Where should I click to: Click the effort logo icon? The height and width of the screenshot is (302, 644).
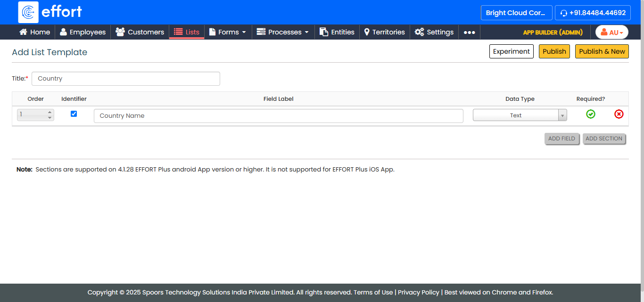28,12
